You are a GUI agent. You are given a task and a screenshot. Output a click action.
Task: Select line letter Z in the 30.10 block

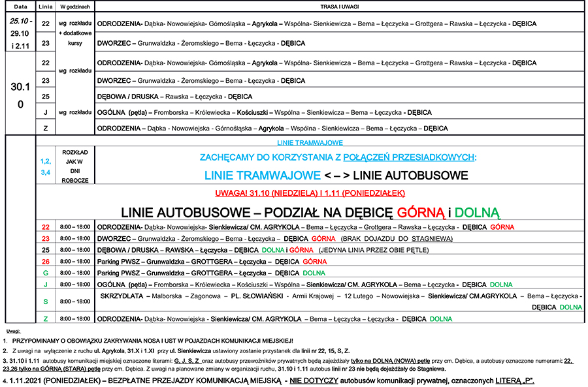pyautogui.click(x=46, y=128)
